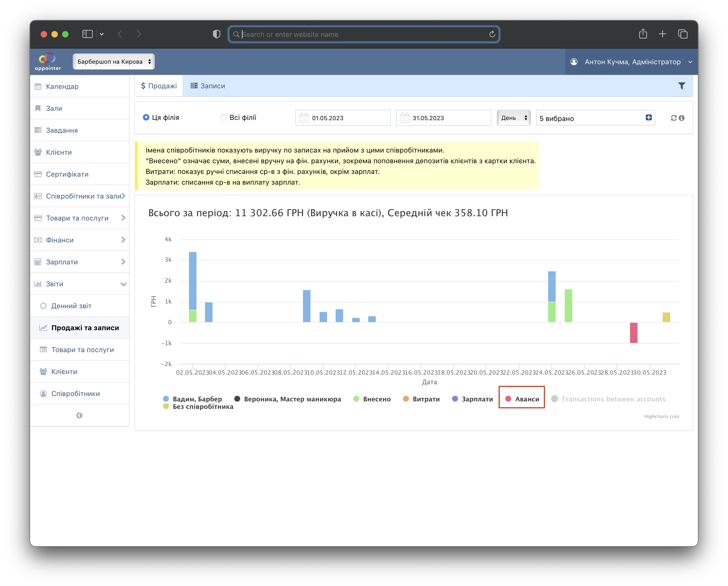This screenshot has width=728, height=586.
Task: Enable Transactions between accounts series
Action: (x=608, y=399)
